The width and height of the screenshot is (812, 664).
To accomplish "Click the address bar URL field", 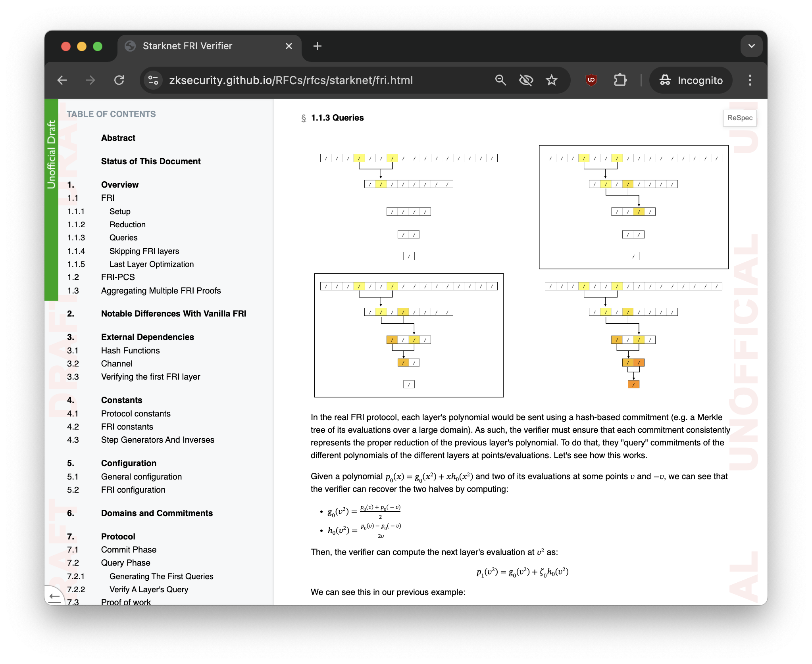I will click(x=291, y=81).
